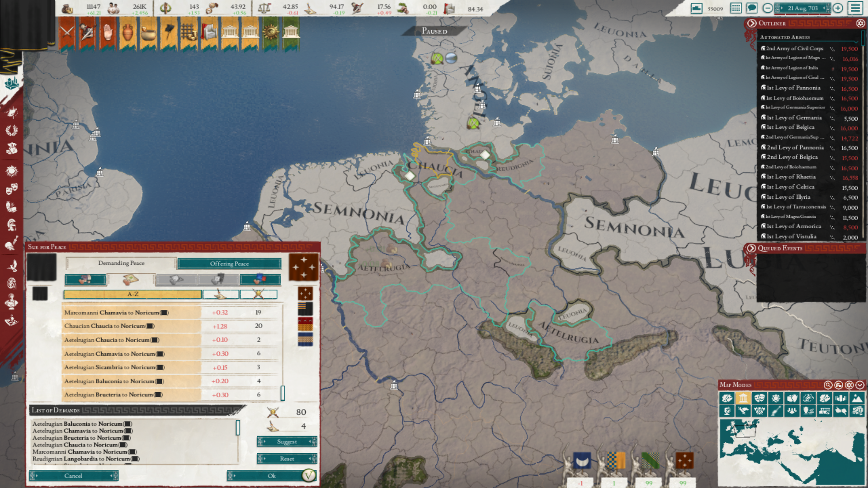The height and width of the screenshot is (488, 868).
Task: Open the score ranking icon beside 55009
Action: click(x=697, y=8)
